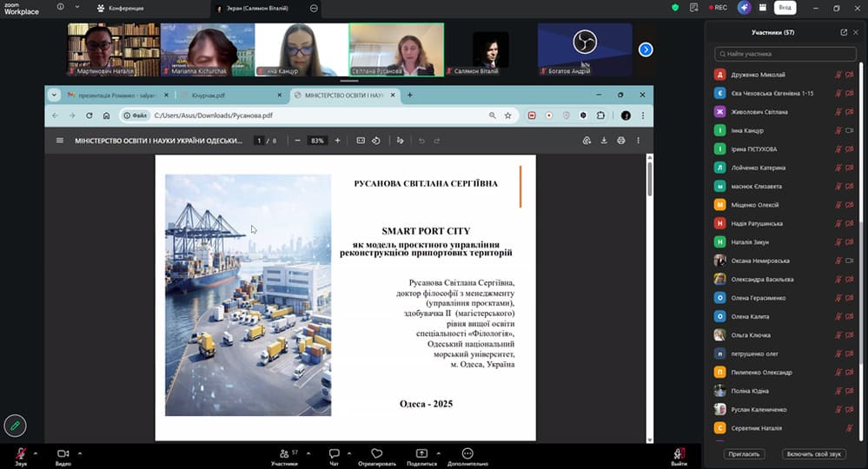Toggle camera with the Видео button

pos(63,453)
